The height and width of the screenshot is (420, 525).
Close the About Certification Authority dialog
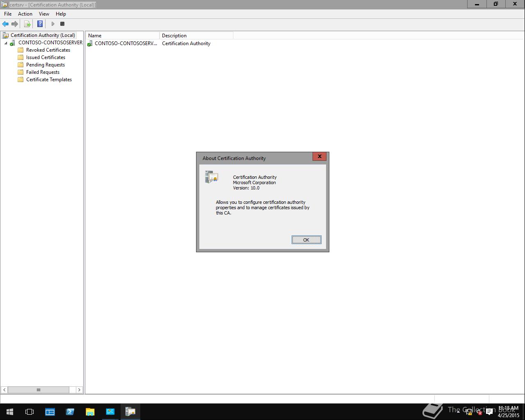[320, 156]
